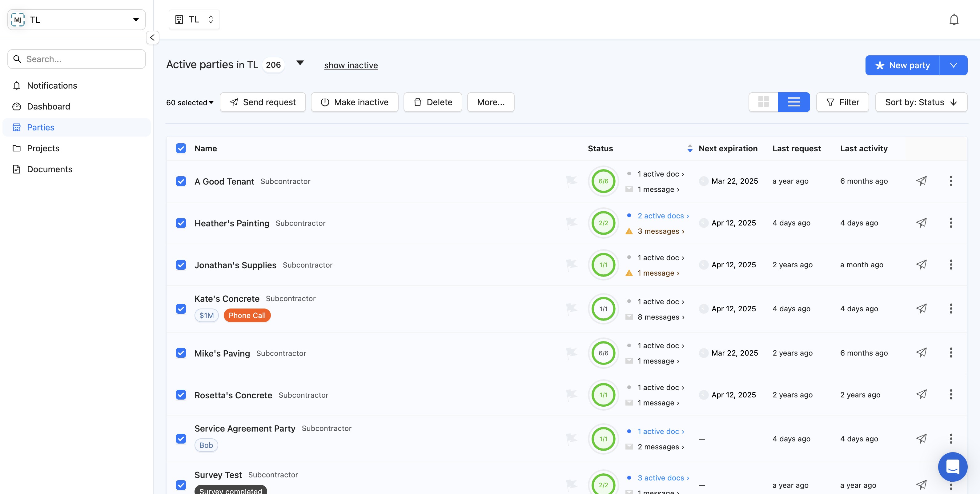Viewport: 980px width, 494px height.
Task: Switch to list view layout
Action: point(793,102)
